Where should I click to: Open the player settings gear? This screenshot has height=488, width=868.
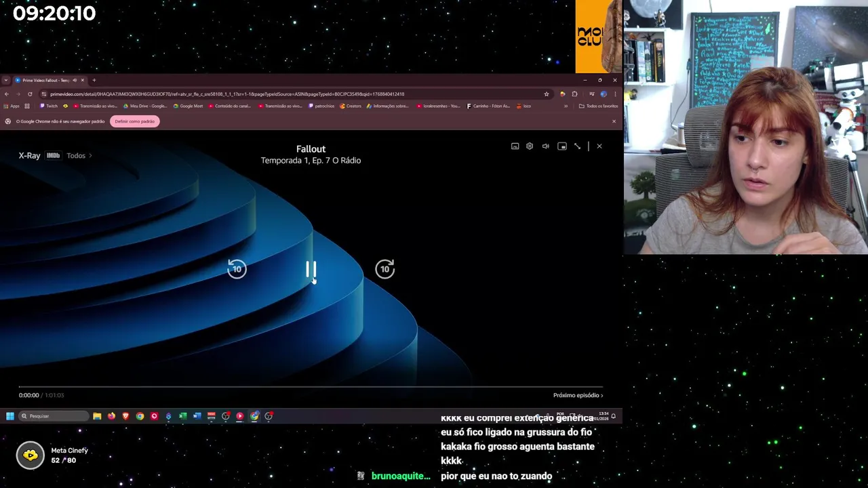pos(530,146)
